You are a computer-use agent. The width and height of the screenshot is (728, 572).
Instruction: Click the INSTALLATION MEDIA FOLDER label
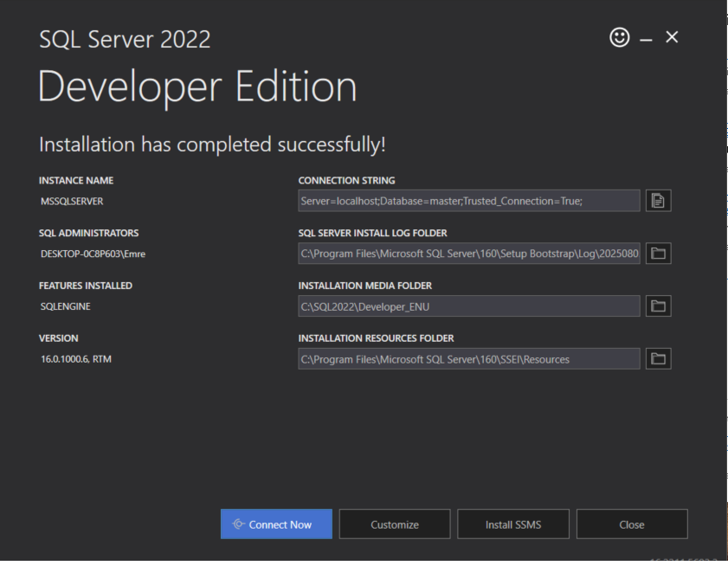tap(365, 286)
